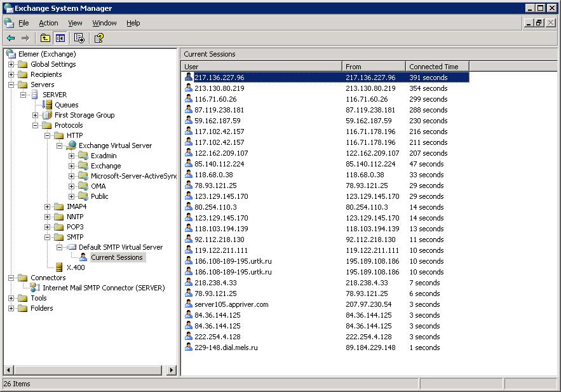The width and height of the screenshot is (561, 392).
Task: Select the session user 222.254.4.128
Action: 217,337
